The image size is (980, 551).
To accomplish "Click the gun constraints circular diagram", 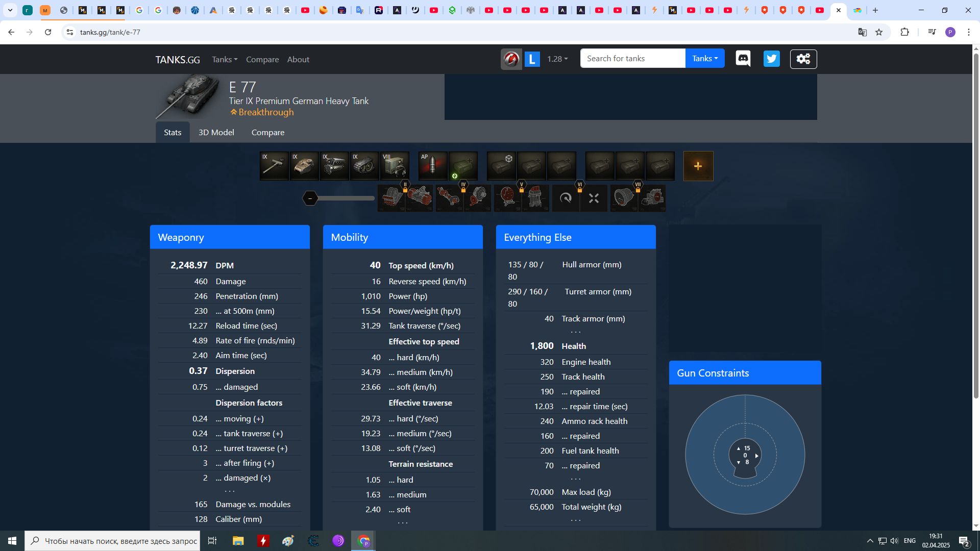I will coord(745,455).
